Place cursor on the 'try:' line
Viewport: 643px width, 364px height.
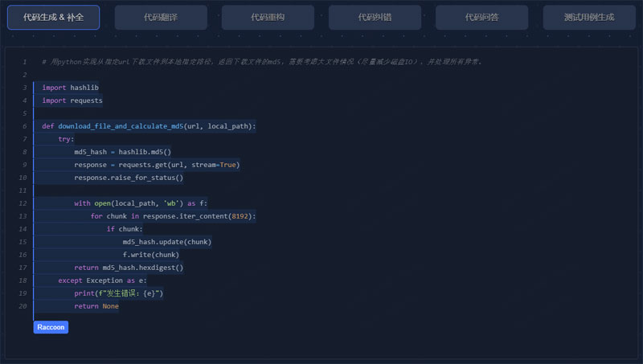point(66,139)
